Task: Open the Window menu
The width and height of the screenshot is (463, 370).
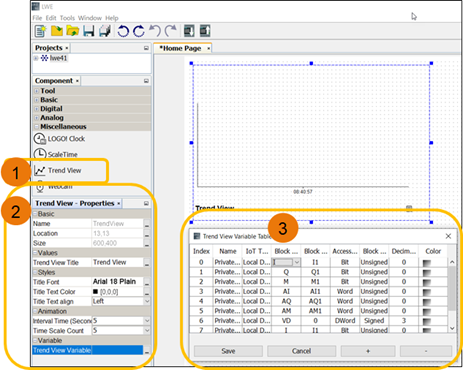Action: tap(90, 18)
